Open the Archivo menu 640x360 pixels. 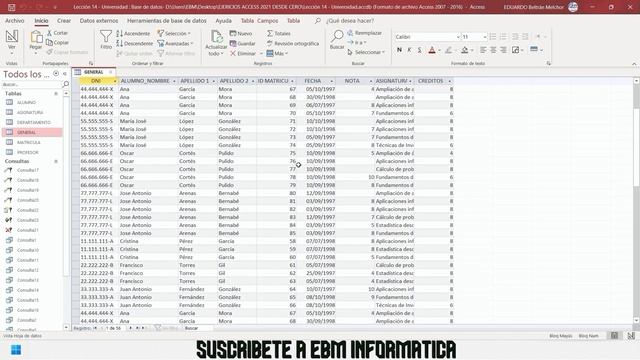(15, 20)
